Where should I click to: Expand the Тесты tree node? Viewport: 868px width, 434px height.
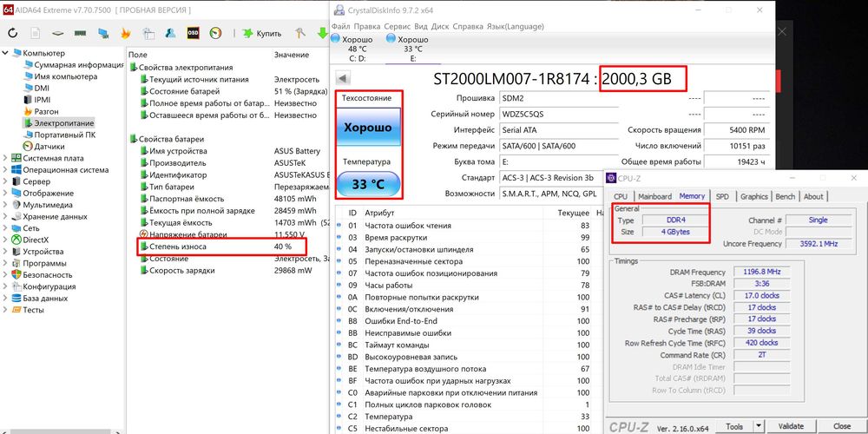pos(5,310)
